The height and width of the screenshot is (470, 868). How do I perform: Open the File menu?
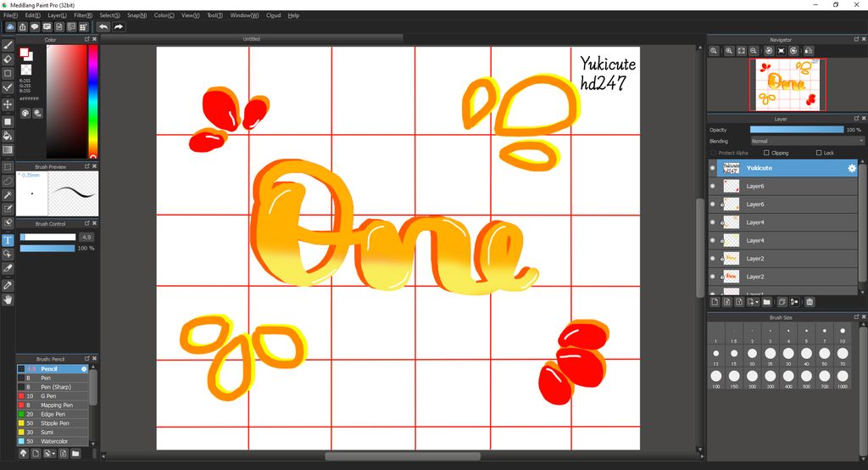(10, 15)
